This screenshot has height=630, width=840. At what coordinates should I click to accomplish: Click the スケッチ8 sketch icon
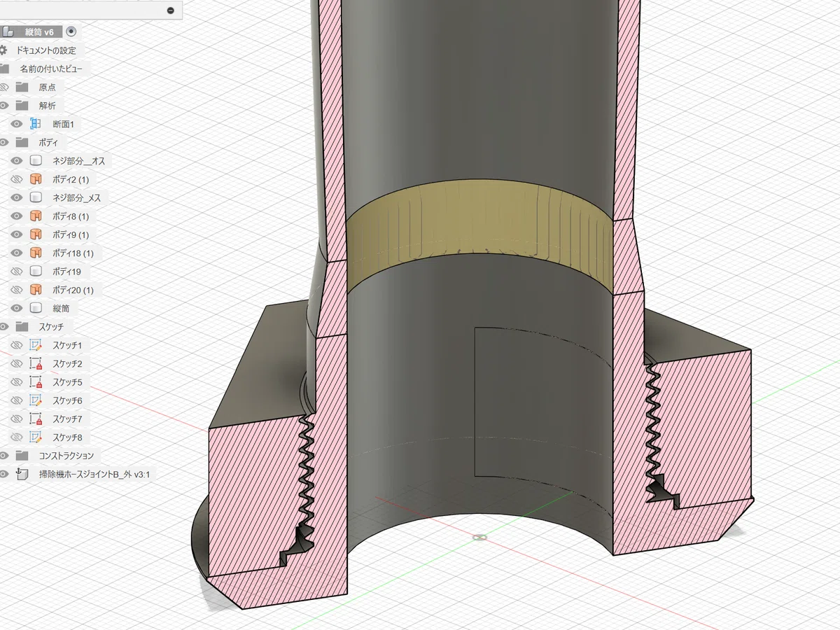[x=36, y=437]
